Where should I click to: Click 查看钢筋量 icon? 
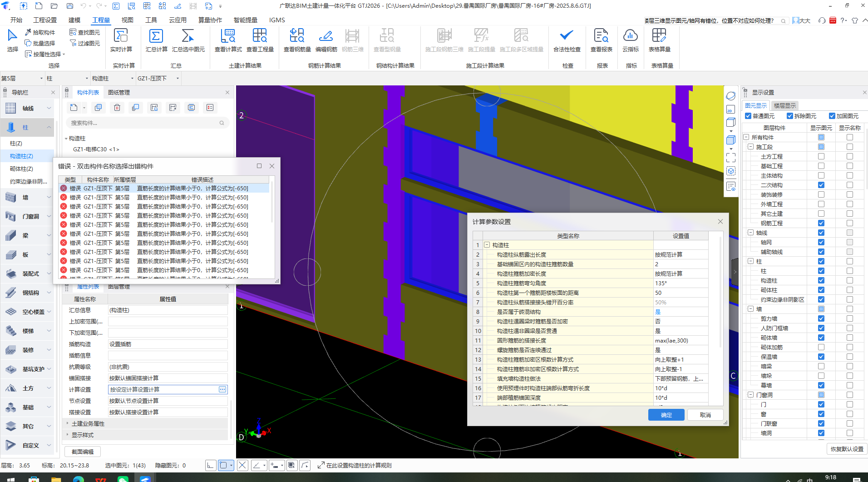click(297, 36)
